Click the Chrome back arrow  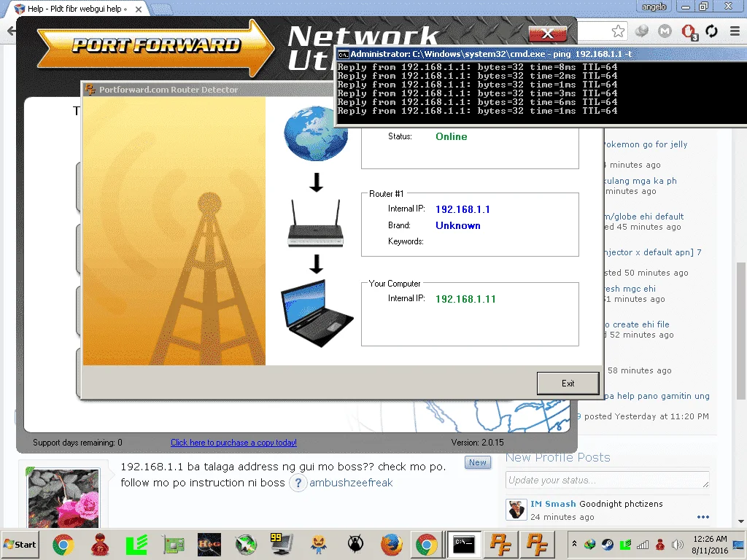click(x=12, y=31)
